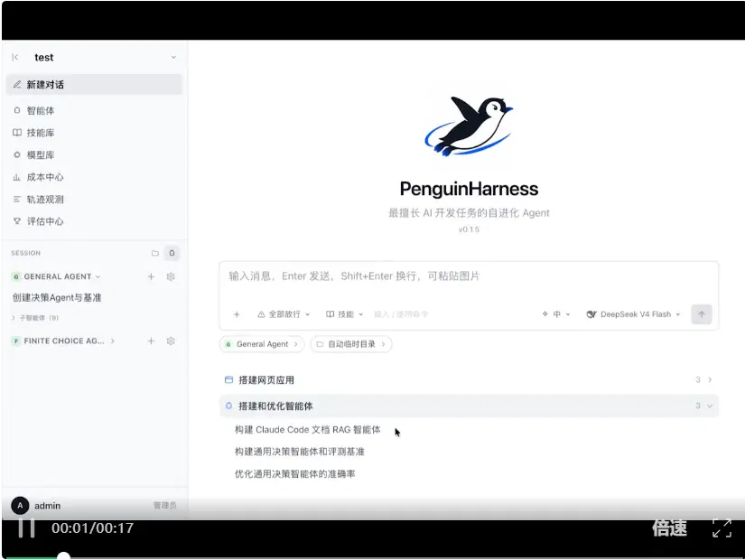Collapse the 搭建和优化智能体 category
The height and width of the screenshot is (560, 745).
click(469, 406)
